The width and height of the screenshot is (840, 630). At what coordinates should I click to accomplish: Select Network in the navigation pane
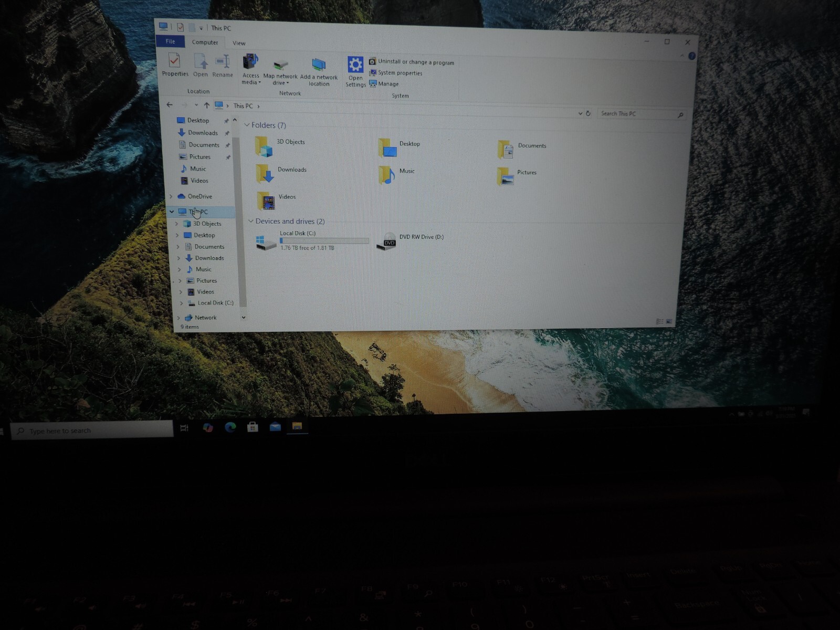(205, 318)
